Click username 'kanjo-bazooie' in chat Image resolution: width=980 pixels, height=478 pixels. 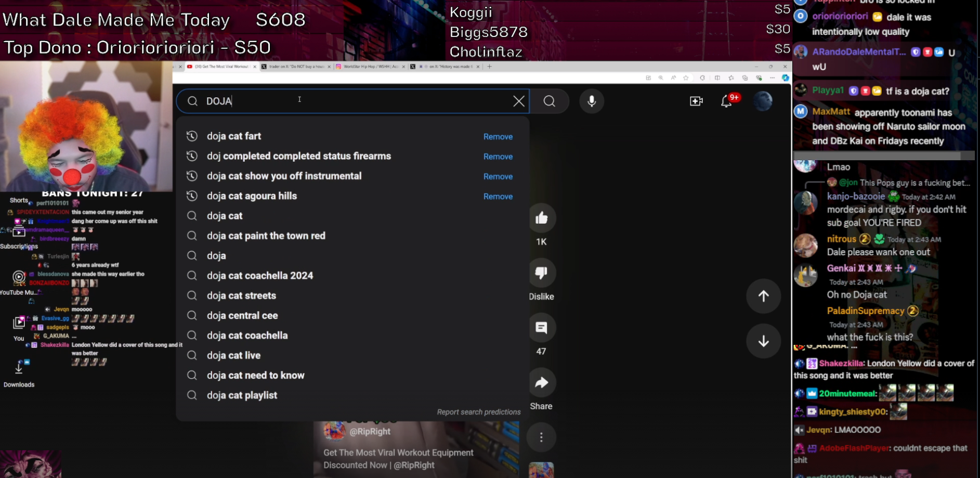(x=856, y=197)
